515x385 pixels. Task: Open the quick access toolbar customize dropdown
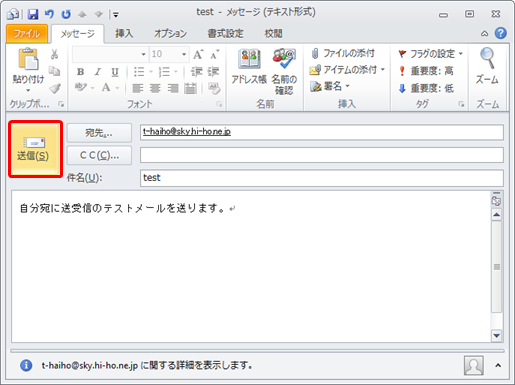tap(116, 15)
